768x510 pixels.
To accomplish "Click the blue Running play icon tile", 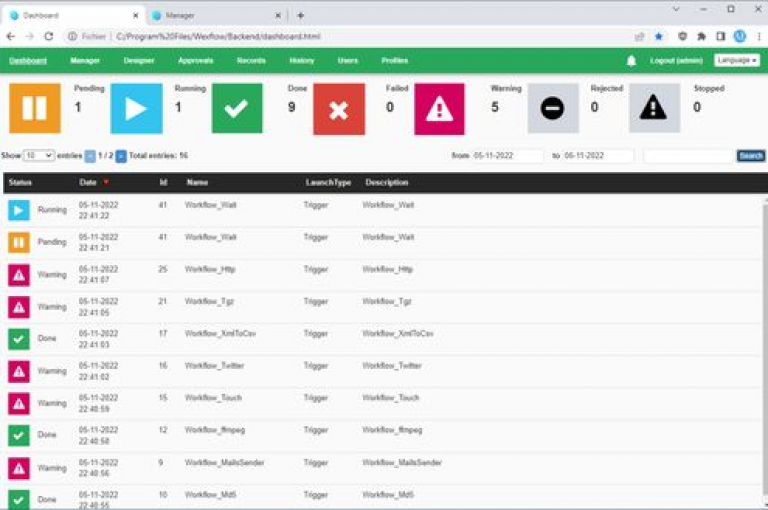I will pyautogui.click(x=136, y=108).
